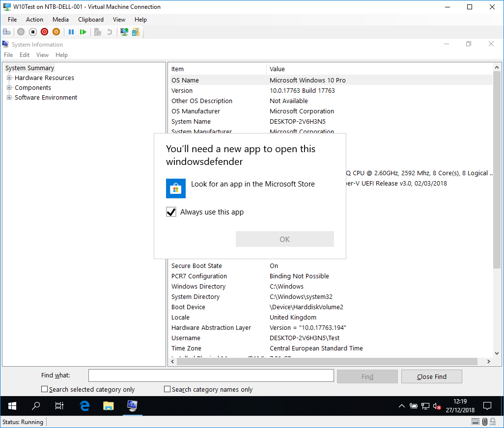
Task: Open the Action menu
Action: pos(34,20)
